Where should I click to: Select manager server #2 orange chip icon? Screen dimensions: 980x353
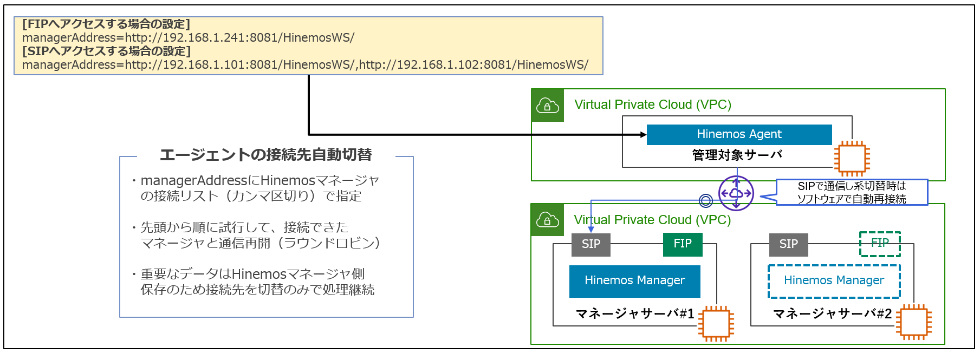pos(914,322)
